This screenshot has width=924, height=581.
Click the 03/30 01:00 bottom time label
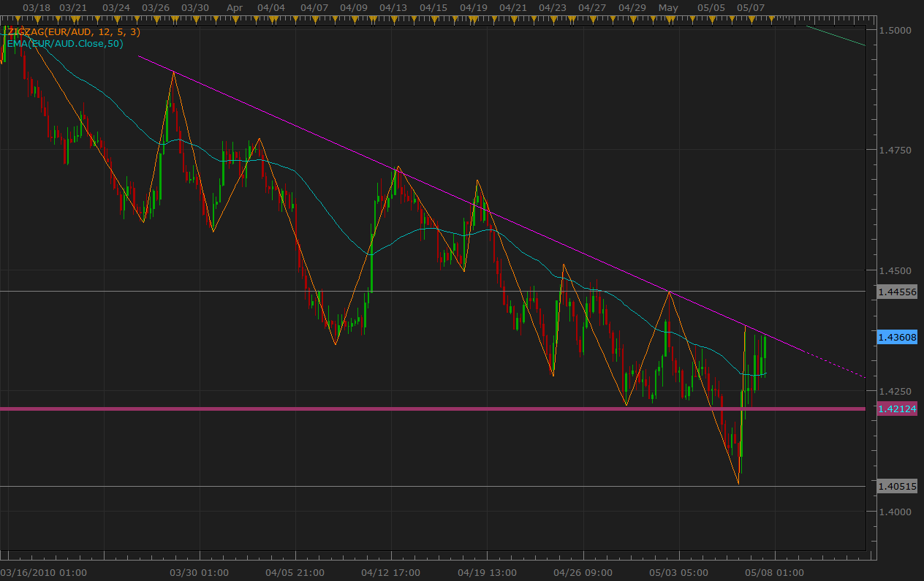tap(199, 572)
